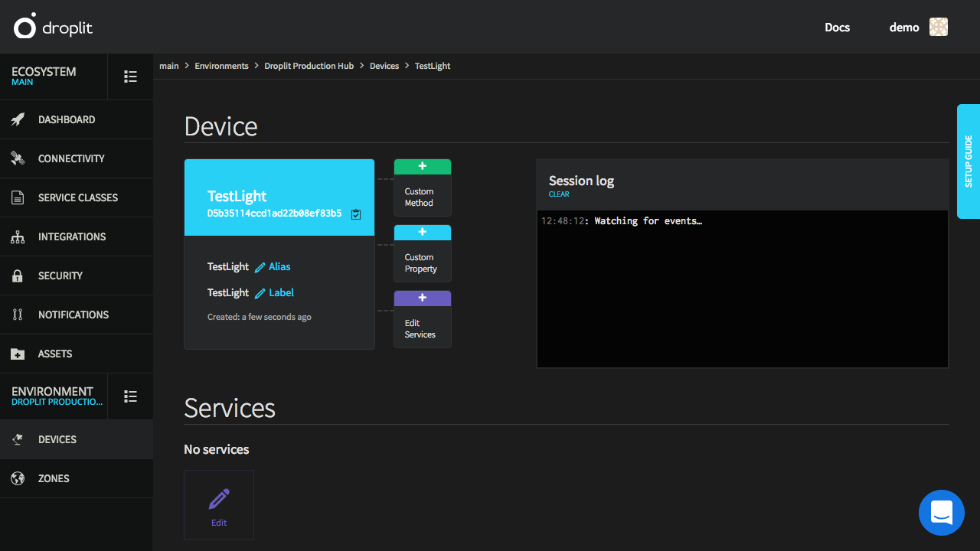Open the Environment list menu
980x551 pixels.
coord(130,396)
